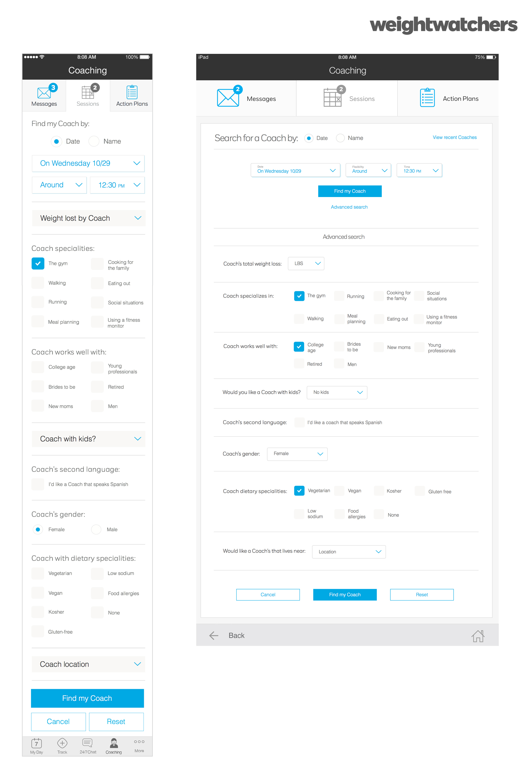Screen dimensions: 532x774
Task: Click upper Find my Coach button on iPad
Action: click(x=350, y=191)
